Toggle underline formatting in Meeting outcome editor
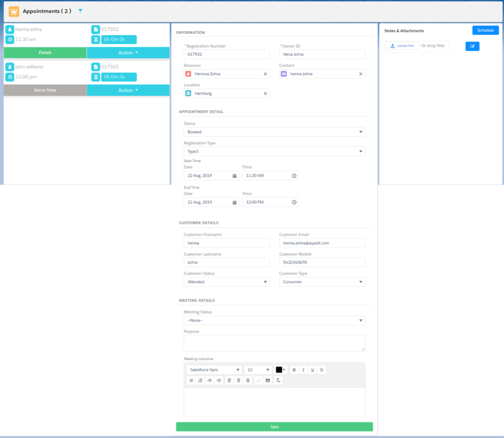This screenshot has height=438, width=504. [x=313, y=370]
